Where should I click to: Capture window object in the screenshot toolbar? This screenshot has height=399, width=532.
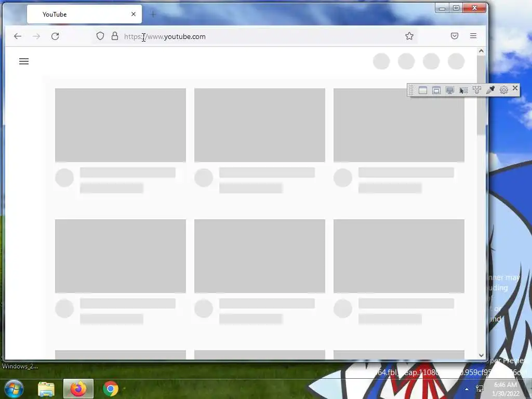click(436, 90)
